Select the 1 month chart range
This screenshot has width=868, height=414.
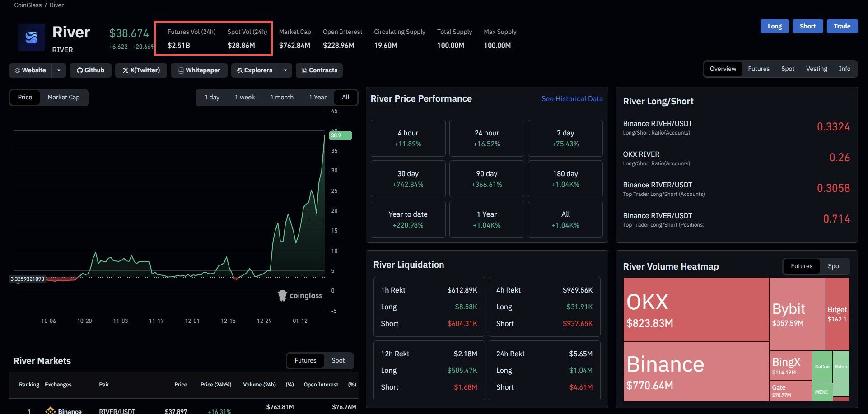click(281, 97)
